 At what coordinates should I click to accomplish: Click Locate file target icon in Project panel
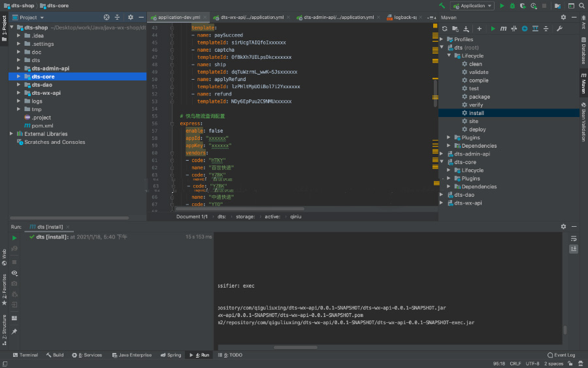click(x=105, y=18)
